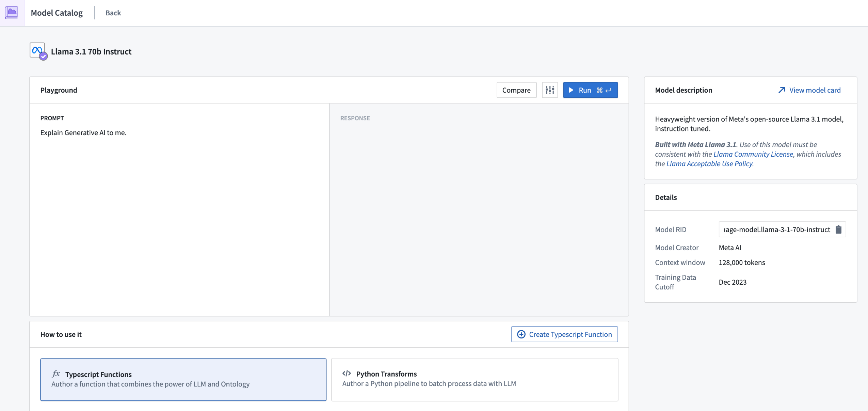868x411 pixels.
Task: Open the Llama Acceptable Use Policy link
Action: (x=709, y=163)
